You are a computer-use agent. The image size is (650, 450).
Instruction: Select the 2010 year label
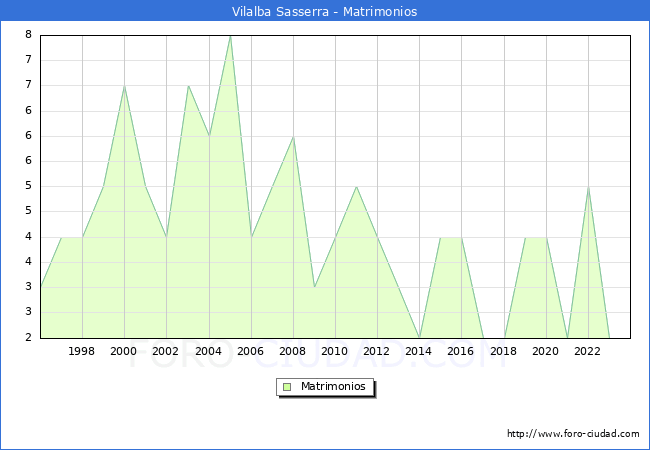click(x=335, y=351)
